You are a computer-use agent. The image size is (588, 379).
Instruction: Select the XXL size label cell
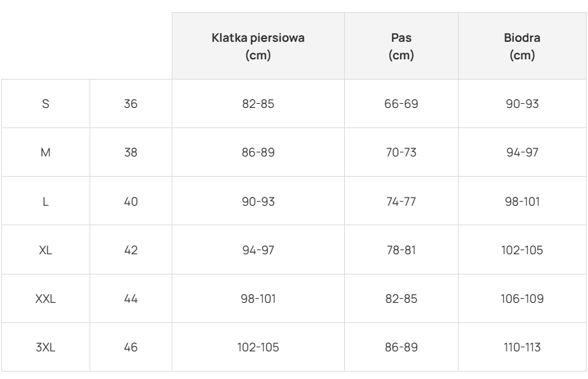pyautogui.click(x=46, y=299)
